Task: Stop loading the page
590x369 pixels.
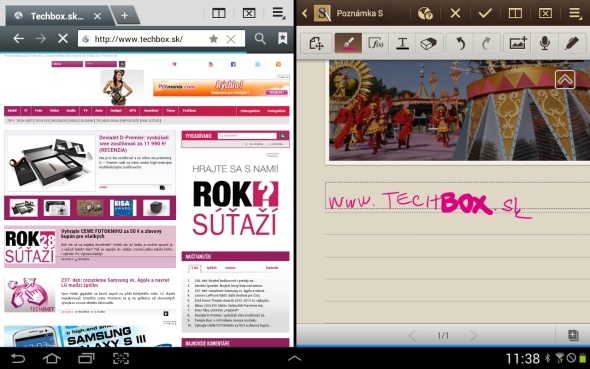Action: point(63,38)
